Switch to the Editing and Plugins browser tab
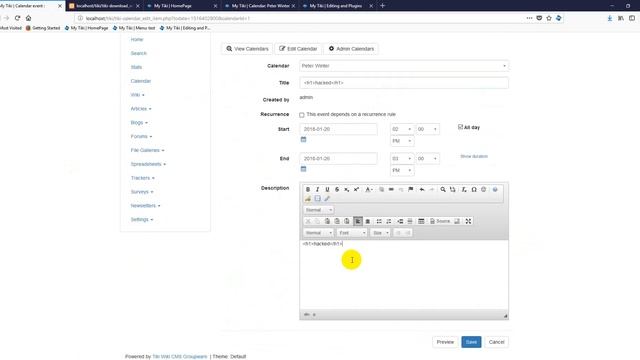 tap(338, 6)
